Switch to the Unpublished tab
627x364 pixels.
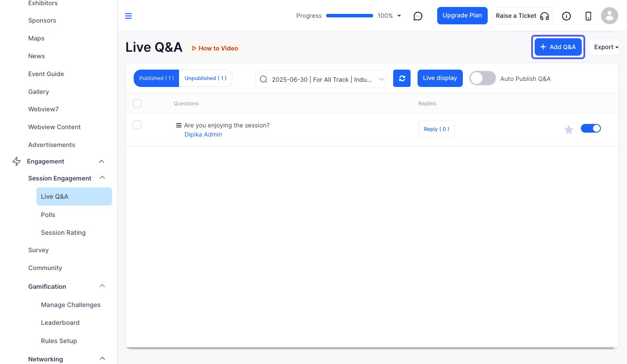206,78
